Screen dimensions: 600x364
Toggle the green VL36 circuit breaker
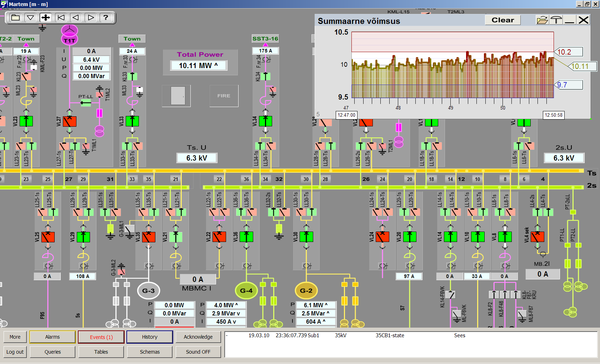click(x=246, y=237)
